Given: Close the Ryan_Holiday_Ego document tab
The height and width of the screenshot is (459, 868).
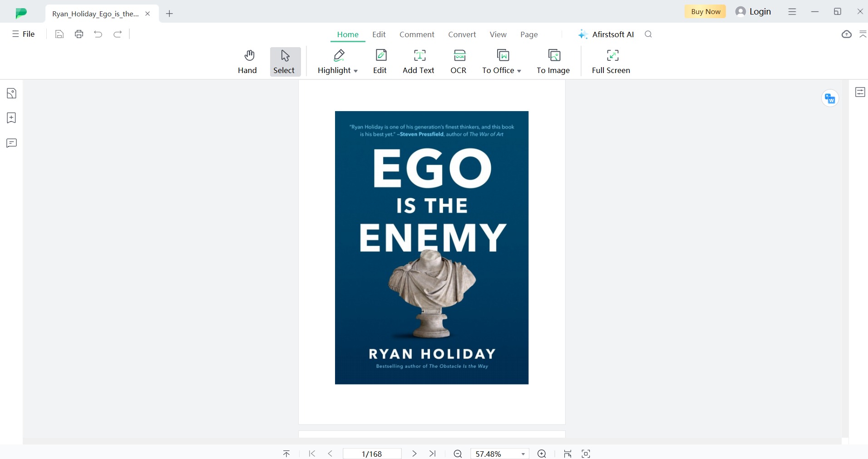Looking at the screenshot, I should [x=148, y=14].
